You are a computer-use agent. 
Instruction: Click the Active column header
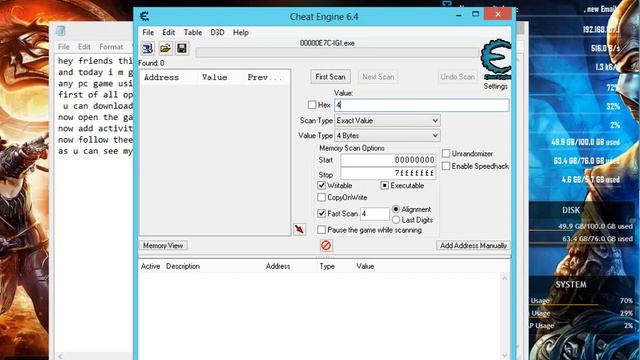(x=150, y=266)
